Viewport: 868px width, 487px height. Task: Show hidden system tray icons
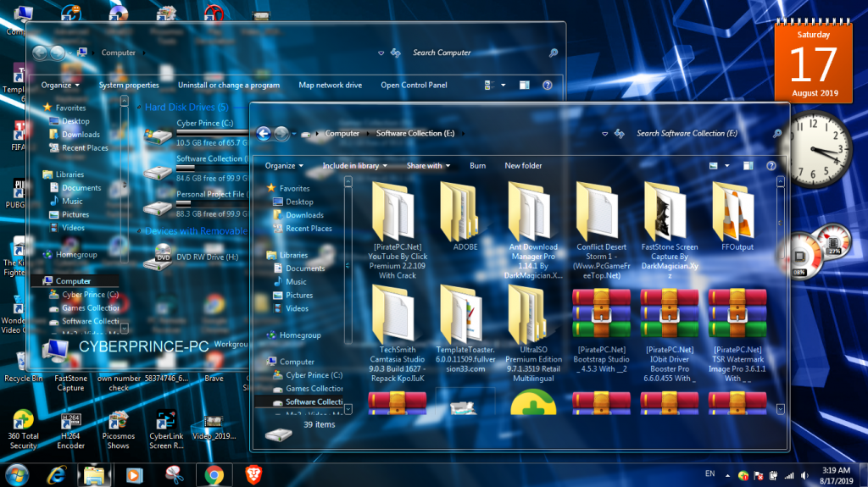pos(727,475)
